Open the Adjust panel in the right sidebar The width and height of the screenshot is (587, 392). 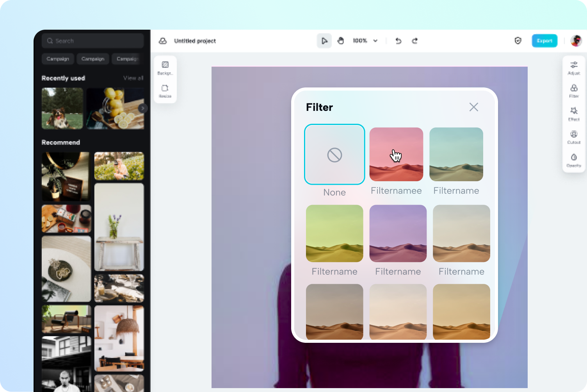(x=574, y=67)
